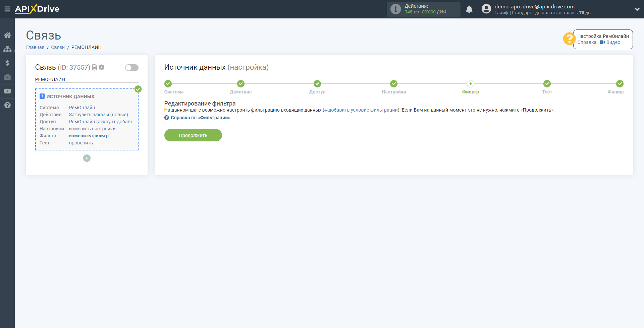This screenshot has height=328, width=644.
Task: Open the Главная breadcrumb link
Action: [35, 47]
